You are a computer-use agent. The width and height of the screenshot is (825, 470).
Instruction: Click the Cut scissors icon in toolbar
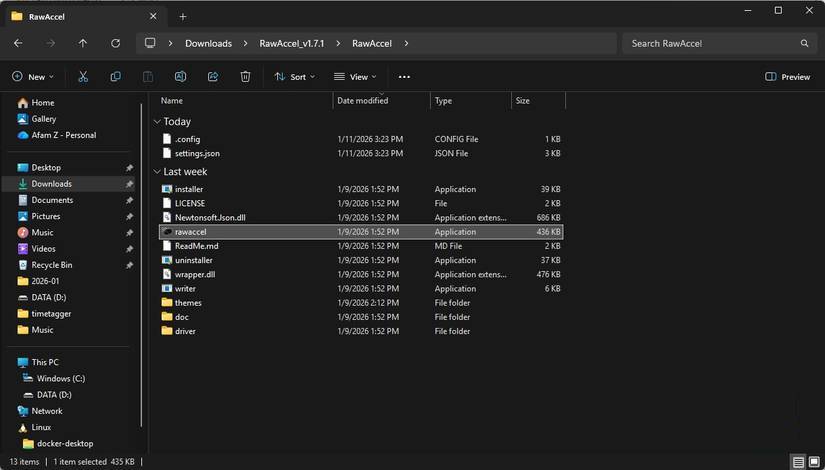click(x=83, y=77)
